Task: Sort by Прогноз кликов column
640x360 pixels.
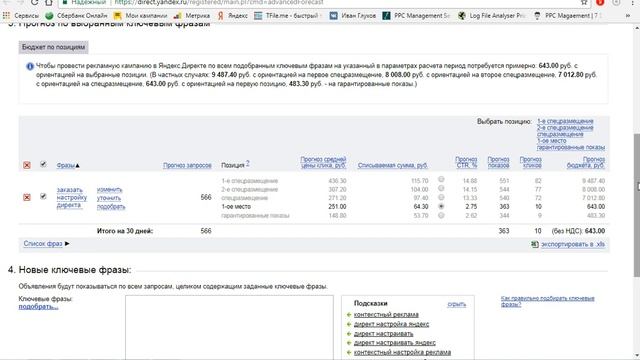Action: click(x=531, y=162)
